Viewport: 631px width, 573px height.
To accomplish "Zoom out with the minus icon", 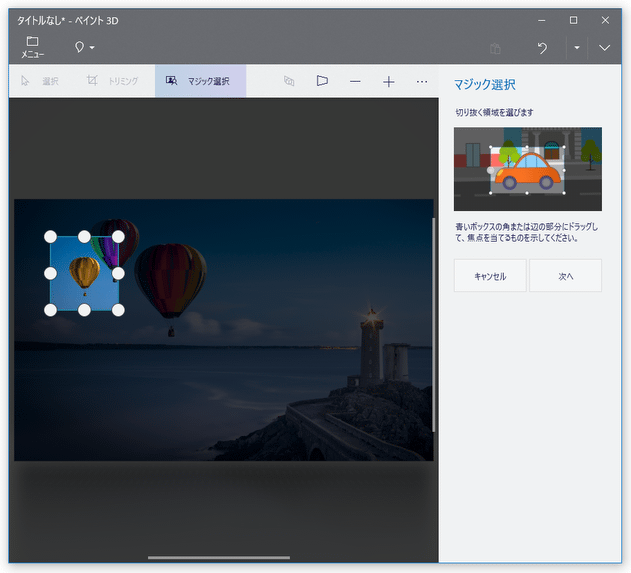I will pyautogui.click(x=355, y=82).
